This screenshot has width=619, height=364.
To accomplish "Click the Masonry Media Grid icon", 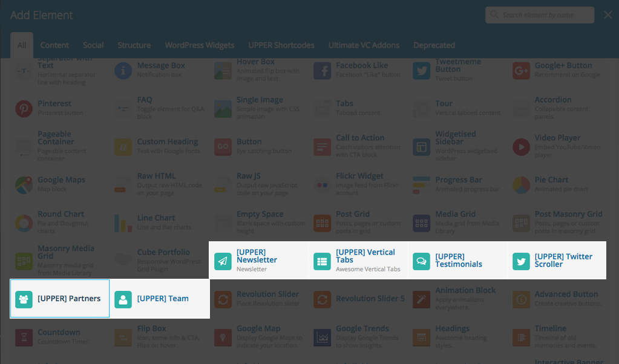I will click(24, 261).
